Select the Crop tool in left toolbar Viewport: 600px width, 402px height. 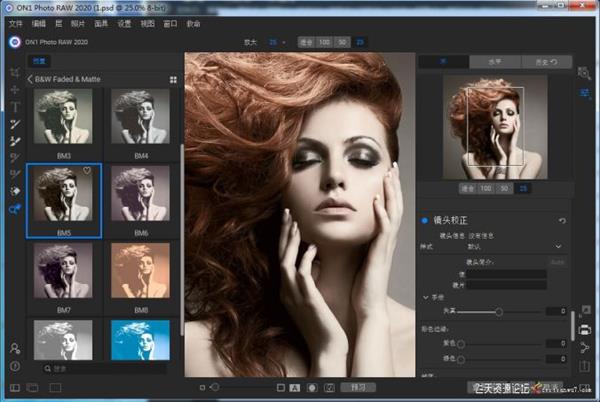coord(14,74)
